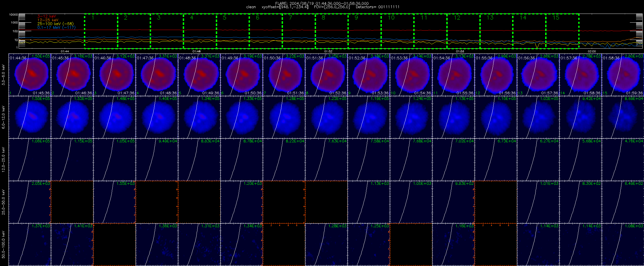Viewport: 644px width, 266px height.
Task: Select interval 5 box in the light curve
Action: click(x=233, y=31)
